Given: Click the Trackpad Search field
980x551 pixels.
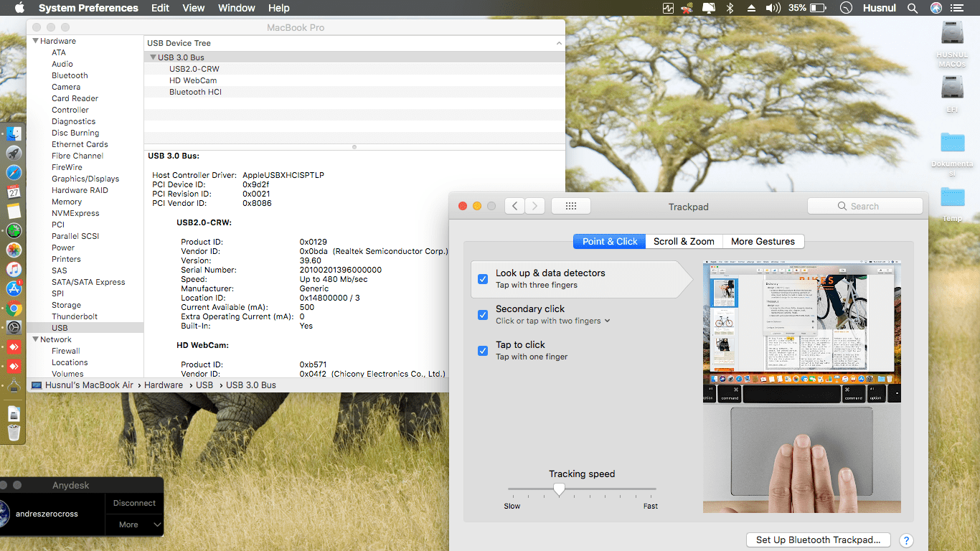Looking at the screenshot, I should pos(865,206).
